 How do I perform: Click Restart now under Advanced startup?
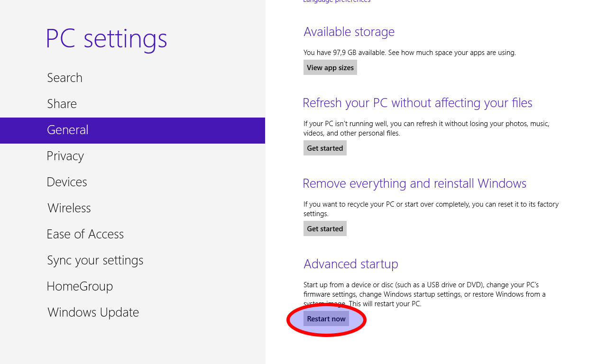326,318
